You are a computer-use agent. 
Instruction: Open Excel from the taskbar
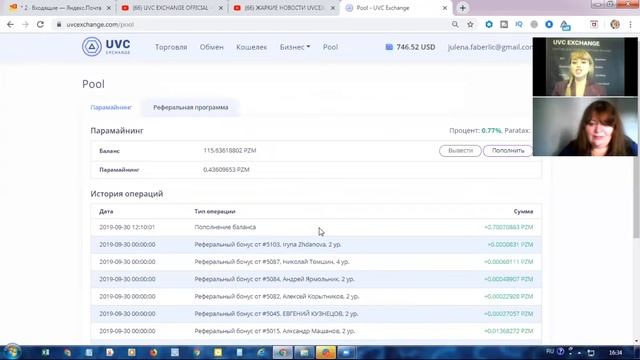pos(45,352)
